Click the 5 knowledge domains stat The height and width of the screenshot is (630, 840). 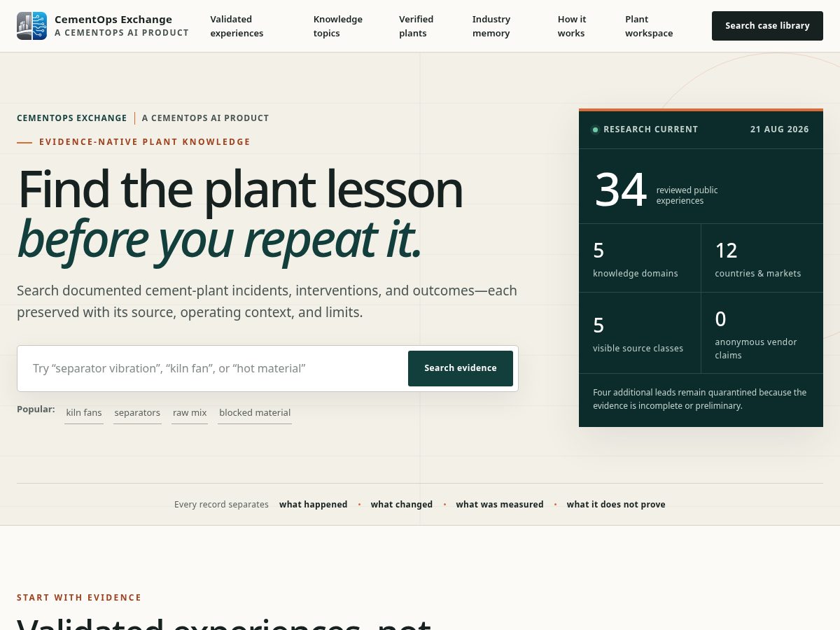[x=640, y=258]
